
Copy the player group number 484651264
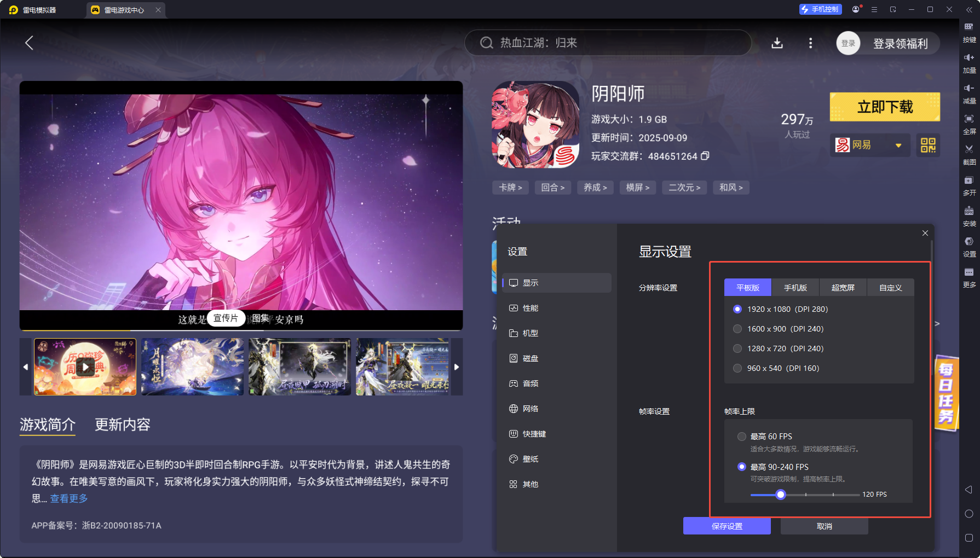pos(705,156)
